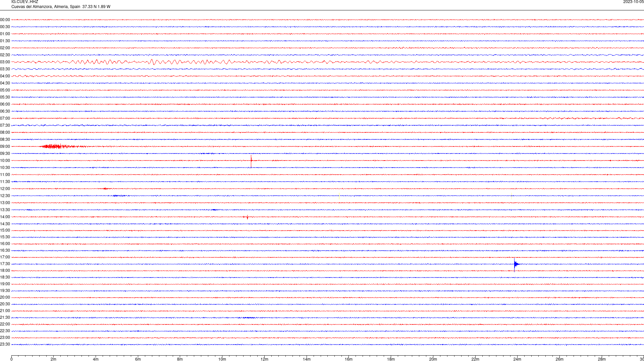
Task: Click the small red burst on 12:00 trace
Action: click(106, 189)
